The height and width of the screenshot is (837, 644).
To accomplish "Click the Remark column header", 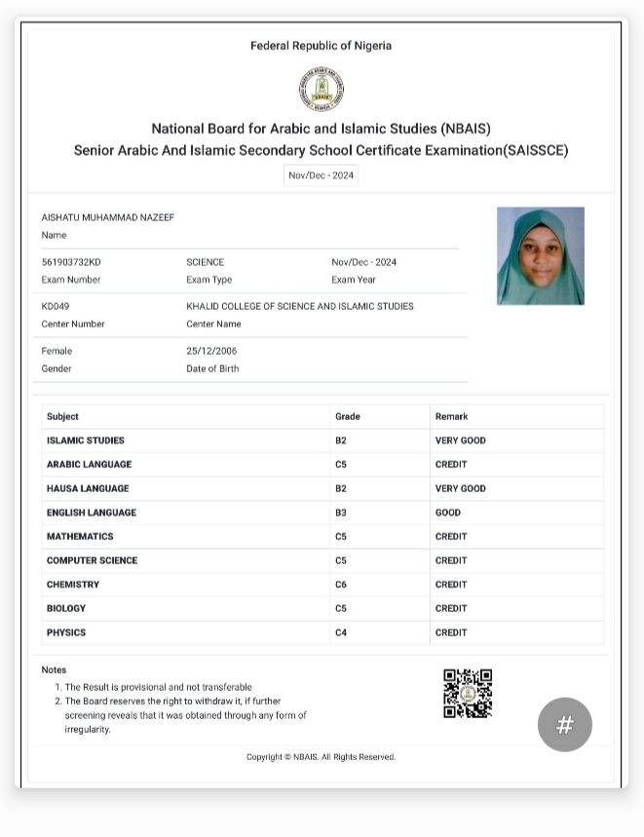I will [451, 416].
